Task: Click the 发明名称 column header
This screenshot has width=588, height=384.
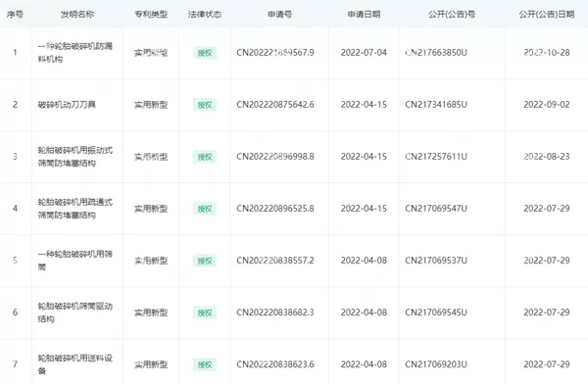Action: click(77, 15)
